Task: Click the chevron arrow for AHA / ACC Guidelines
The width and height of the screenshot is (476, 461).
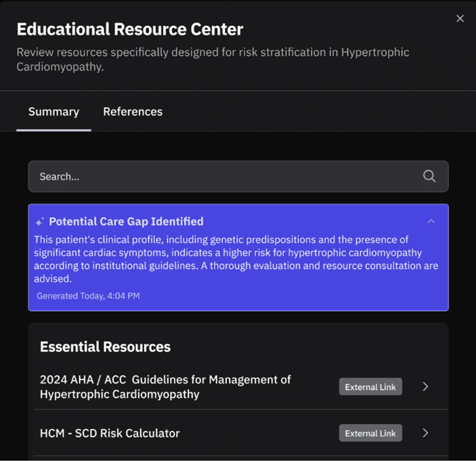Action: (425, 387)
